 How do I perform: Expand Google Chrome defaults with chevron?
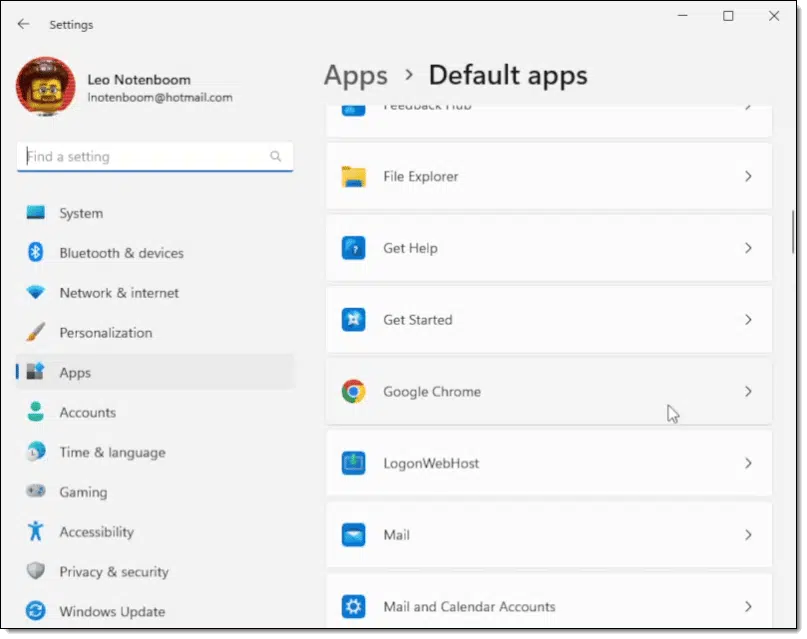[x=748, y=392]
